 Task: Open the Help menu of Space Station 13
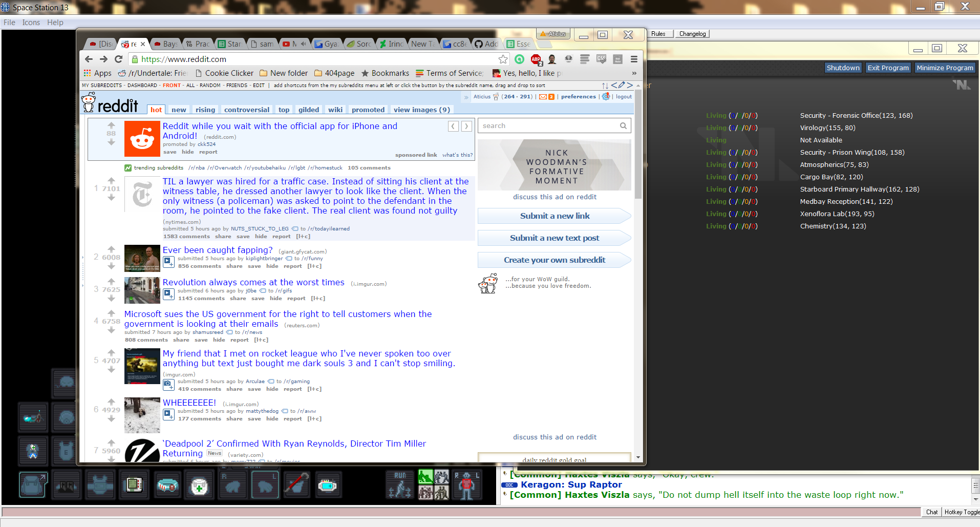[x=55, y=23]
